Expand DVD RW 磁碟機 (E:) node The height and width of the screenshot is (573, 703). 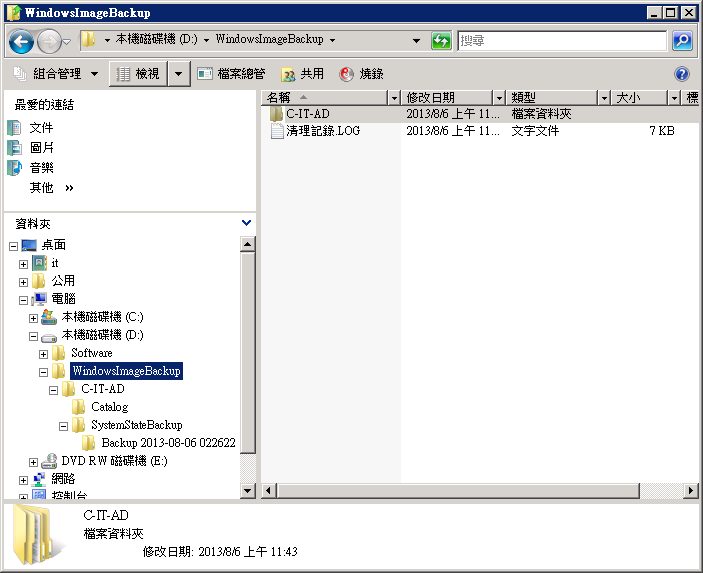[33, 462]
